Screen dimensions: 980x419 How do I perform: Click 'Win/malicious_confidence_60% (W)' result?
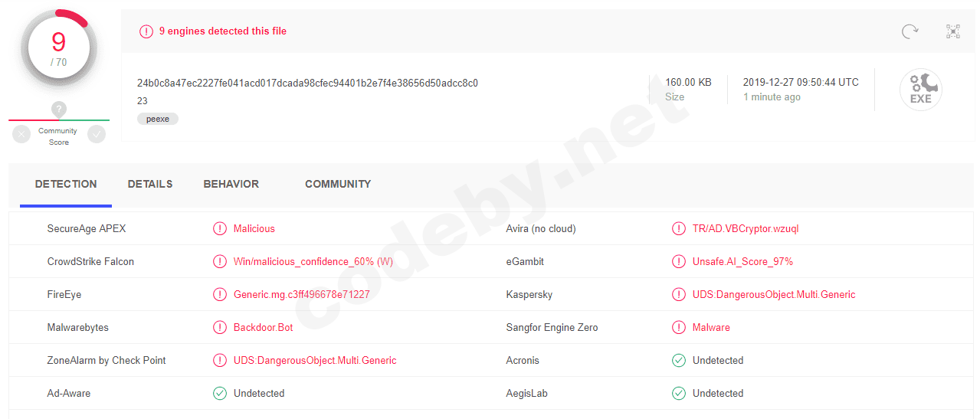(x=313, y=261)
